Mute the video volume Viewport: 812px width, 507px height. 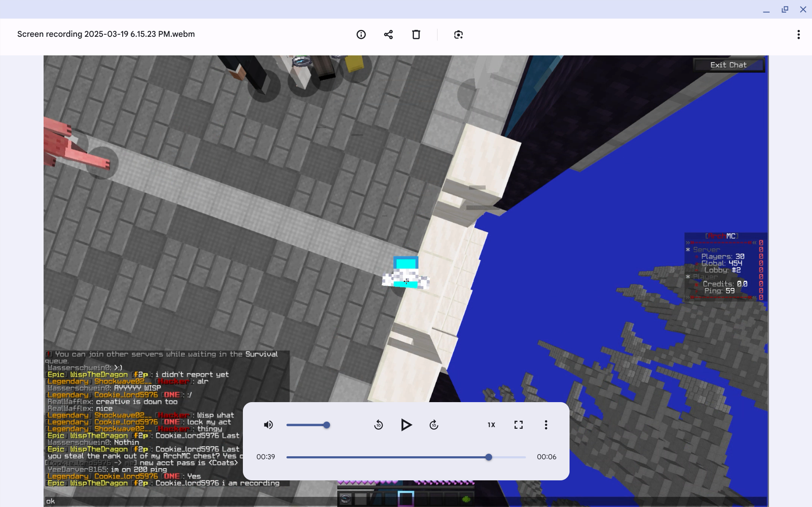[x=268, y=425]
